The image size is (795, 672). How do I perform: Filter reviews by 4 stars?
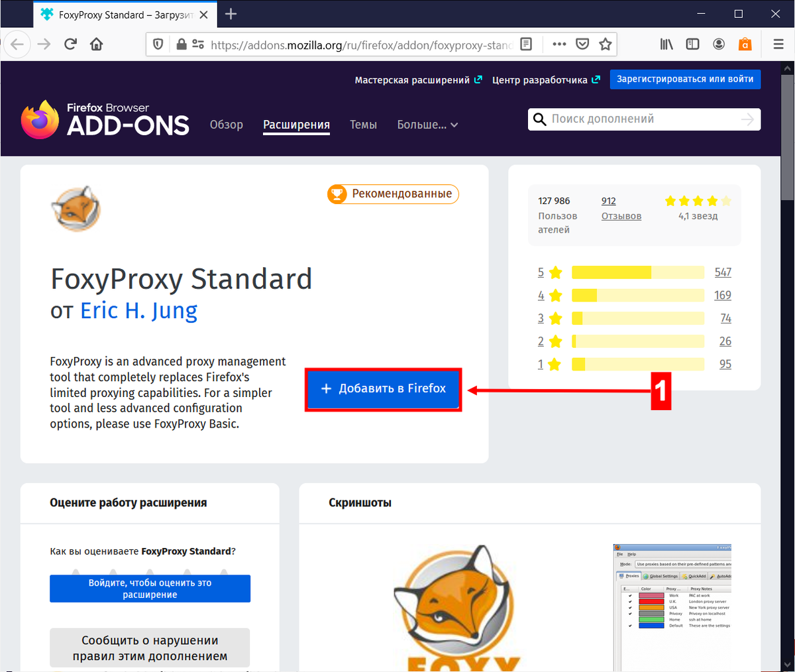pyautogui.click(x=550, y=296)
